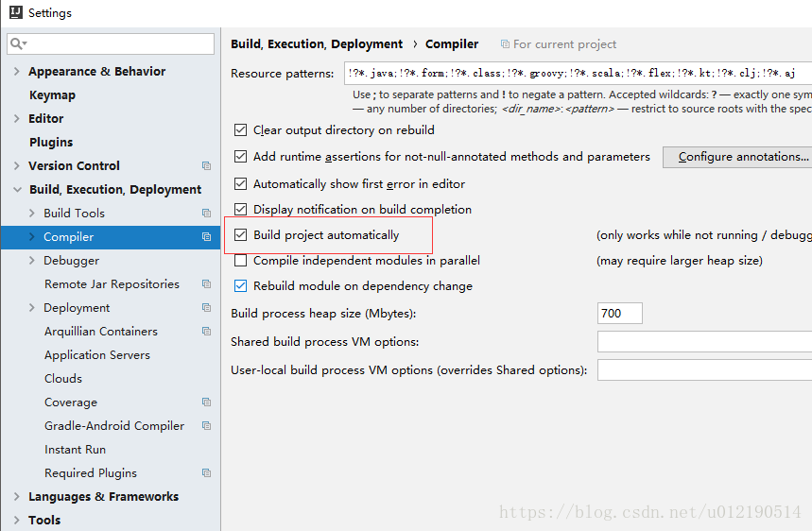
Task: Select Clouds in the settings tree
Action: 63,379
